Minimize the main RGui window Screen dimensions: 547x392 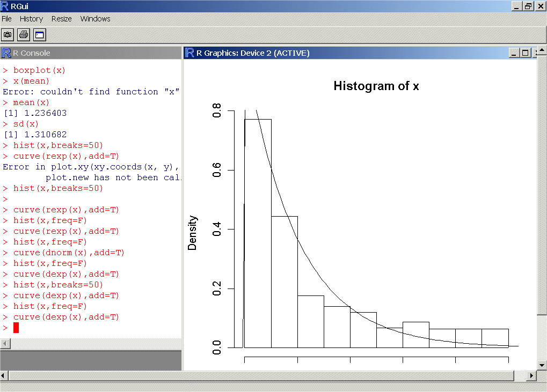point(517,6)
